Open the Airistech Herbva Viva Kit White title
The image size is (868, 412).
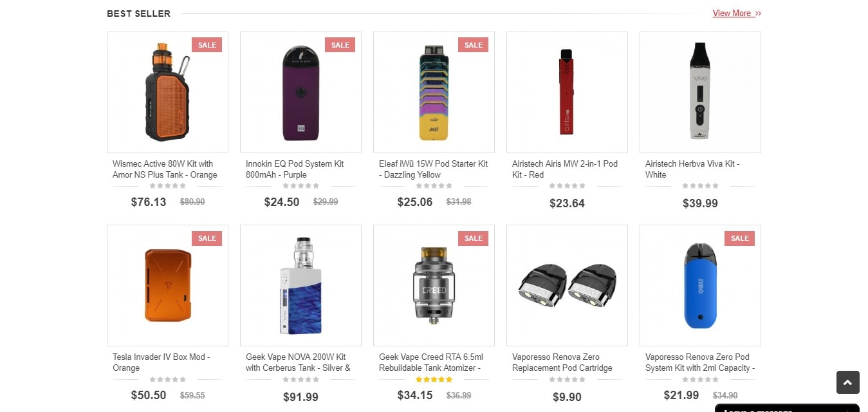pyautogui.click(x=692, y=169)
